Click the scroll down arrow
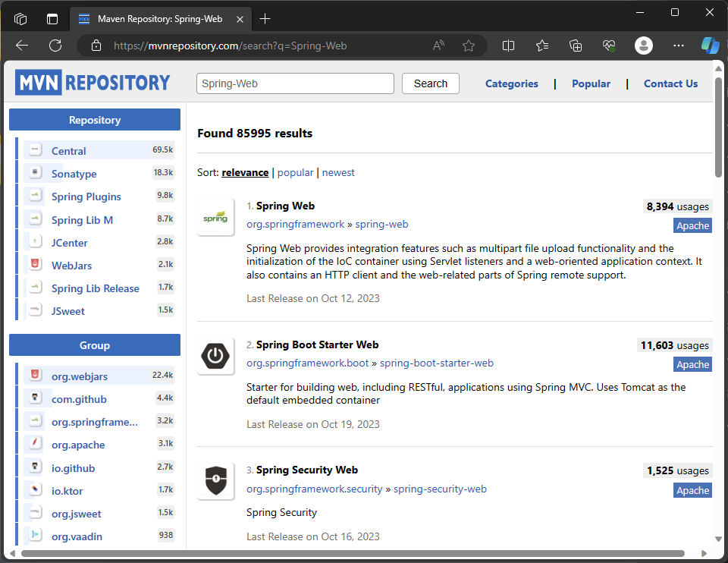 (718, 539)
